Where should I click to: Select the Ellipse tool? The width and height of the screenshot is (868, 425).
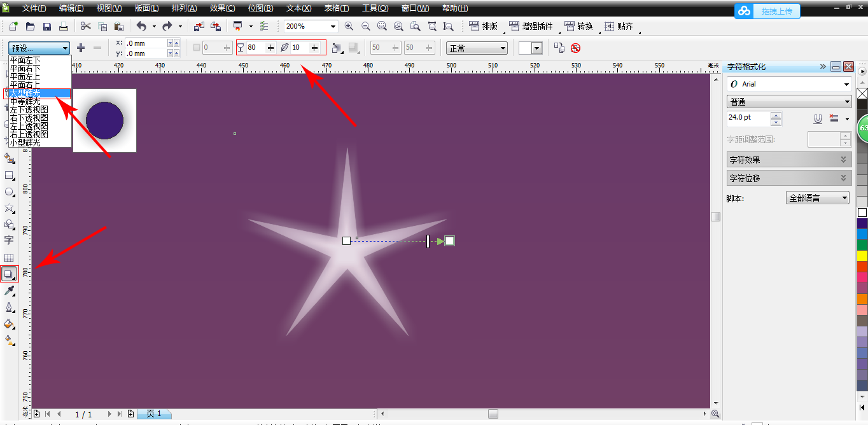click(10, 192)
